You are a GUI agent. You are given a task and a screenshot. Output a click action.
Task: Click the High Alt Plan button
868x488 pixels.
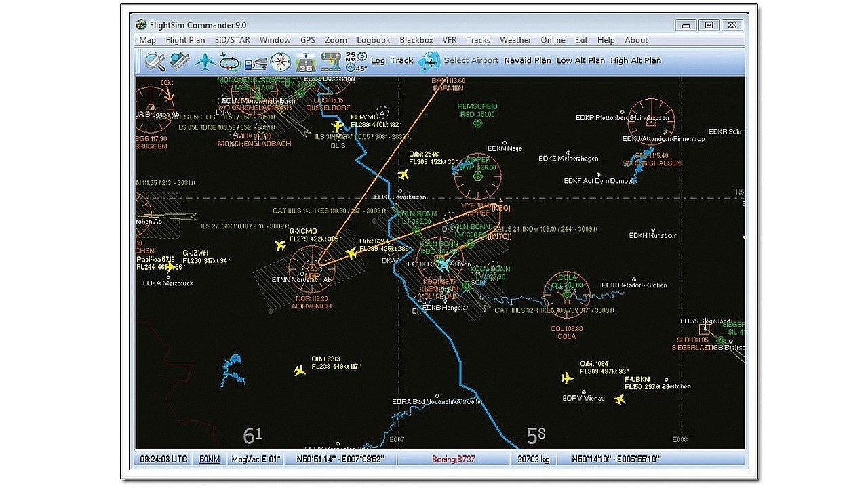[x=635, y=61]
